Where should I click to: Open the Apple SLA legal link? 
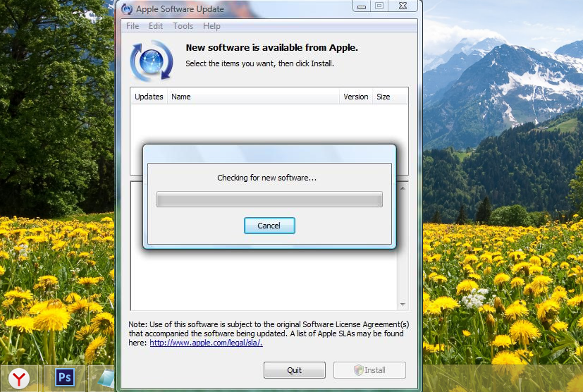206,343
